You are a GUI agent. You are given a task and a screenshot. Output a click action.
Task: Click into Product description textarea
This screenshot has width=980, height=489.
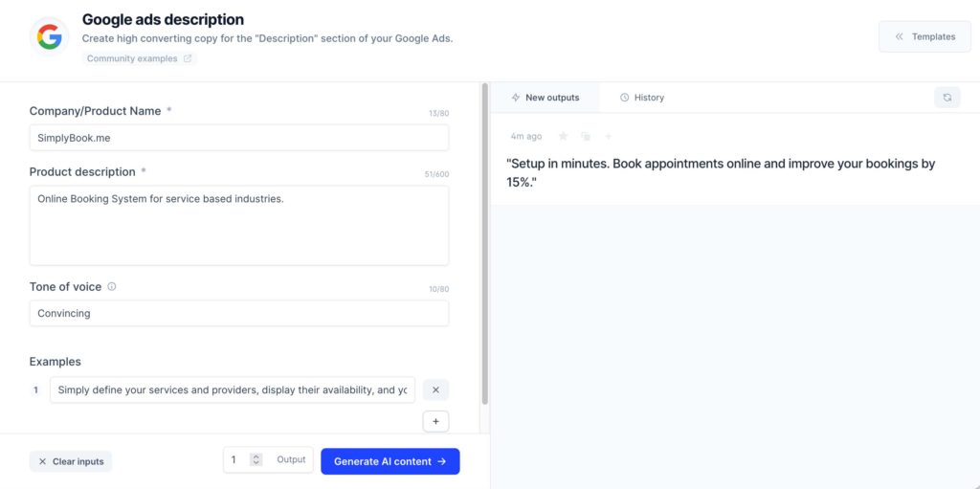click(x=238, y=225)
